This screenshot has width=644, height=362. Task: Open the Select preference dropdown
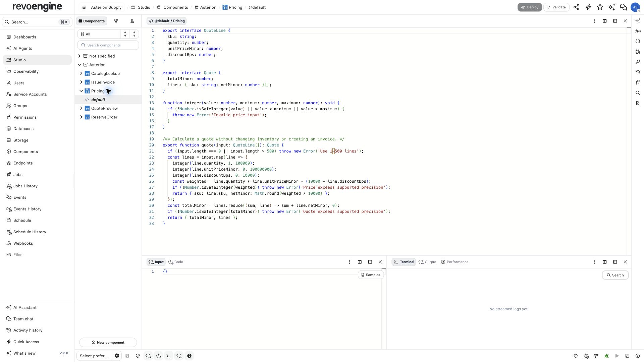pyautogui.click(x=94, y=356)
